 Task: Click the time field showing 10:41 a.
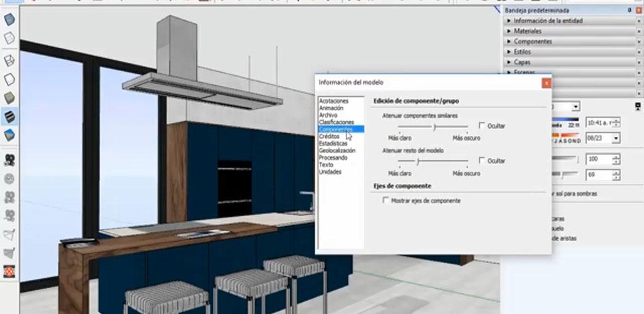pos(599,122)
